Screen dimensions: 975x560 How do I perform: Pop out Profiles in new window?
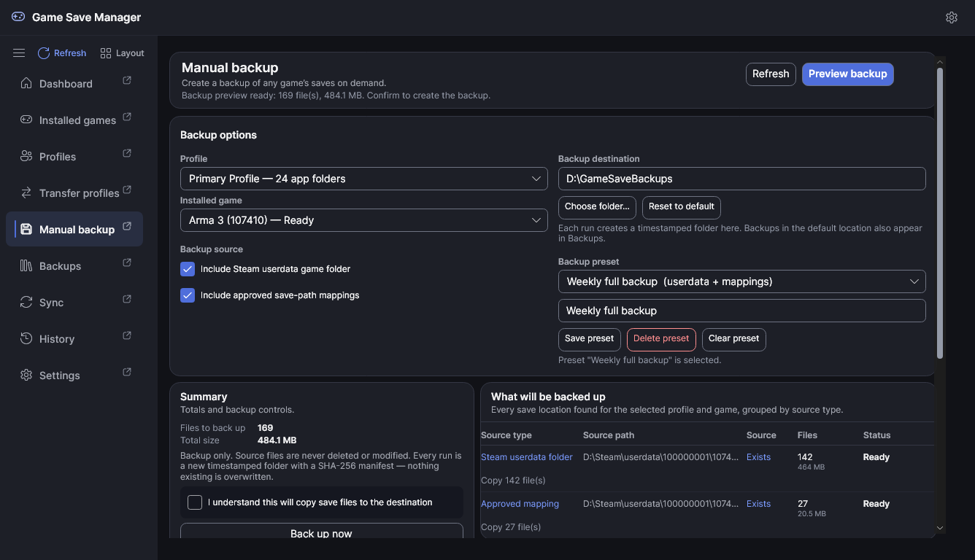tap(127, 153)
